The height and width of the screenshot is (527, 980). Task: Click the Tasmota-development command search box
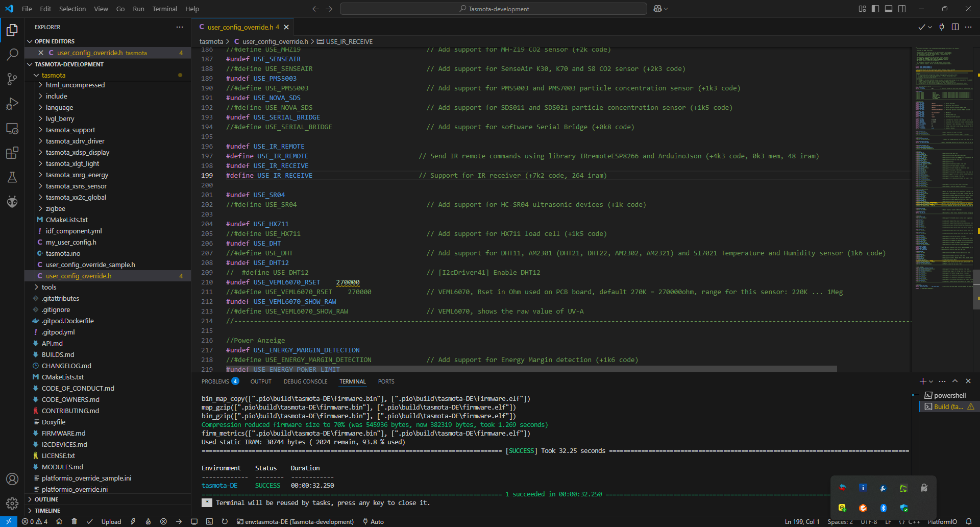click(x=493, y=9)
